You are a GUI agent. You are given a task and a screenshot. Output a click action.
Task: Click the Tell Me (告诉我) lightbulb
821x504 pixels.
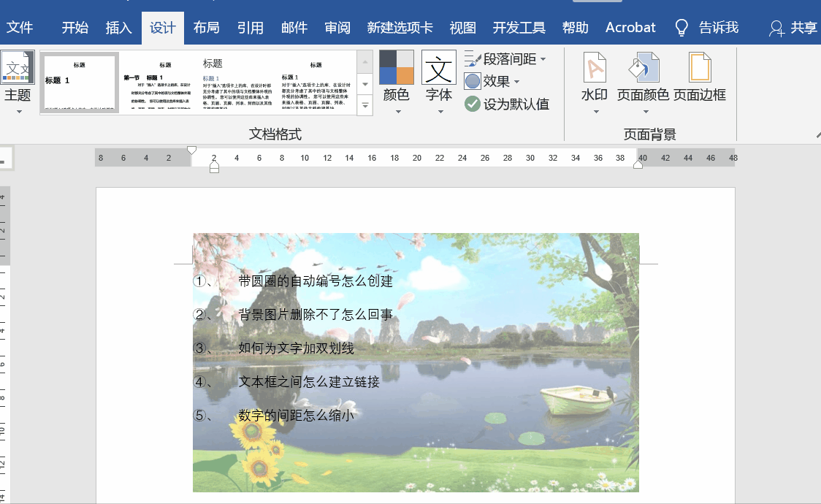pyautogui.click(x=682, y=27)
